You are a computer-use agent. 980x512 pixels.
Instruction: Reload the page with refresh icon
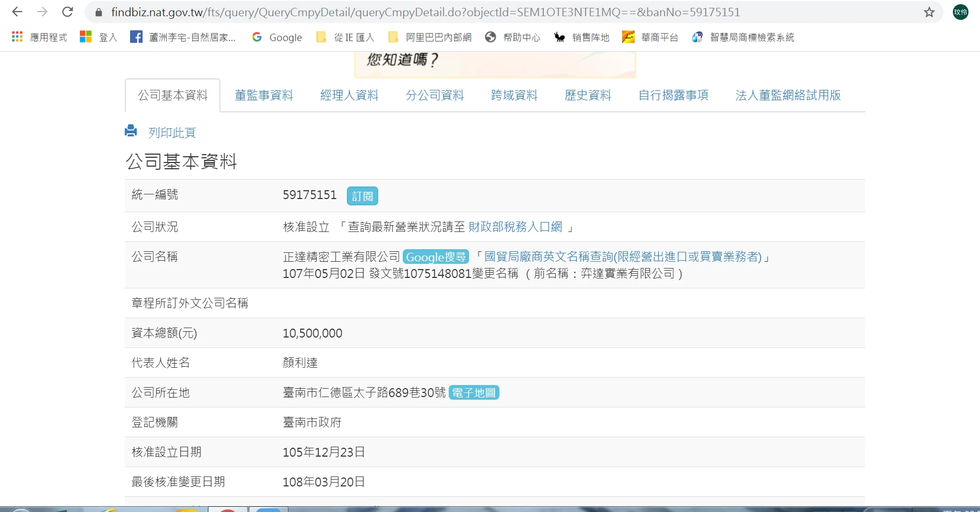(x=67, y=12)
